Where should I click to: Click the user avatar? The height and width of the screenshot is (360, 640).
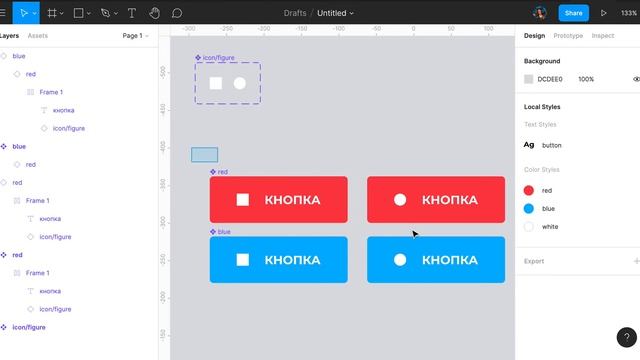[540, 13]
